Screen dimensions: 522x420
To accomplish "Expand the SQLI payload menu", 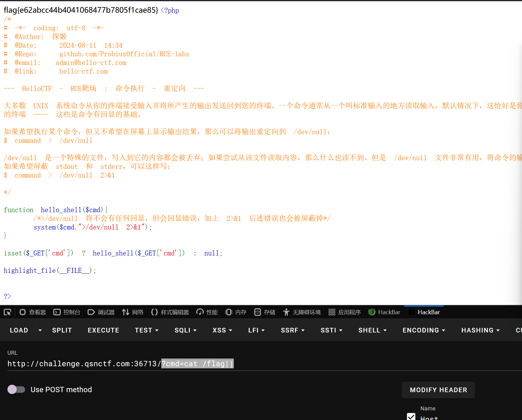I will coord(185,330).
